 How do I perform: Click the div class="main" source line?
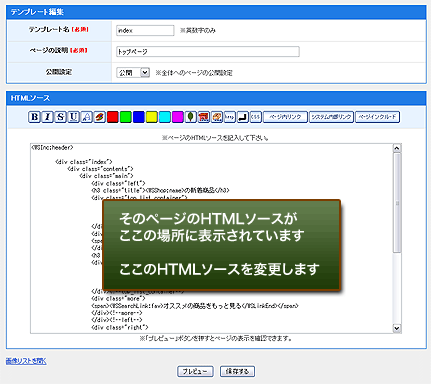coord(106,176)
